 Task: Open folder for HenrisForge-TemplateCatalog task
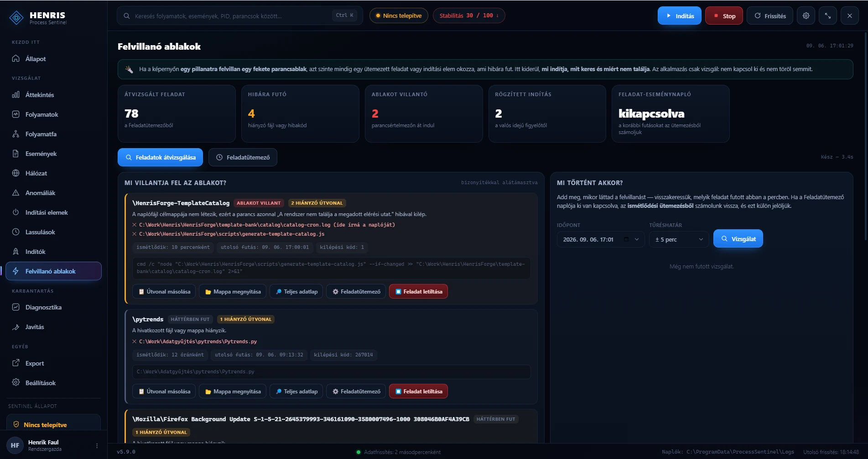pos(233,291)
